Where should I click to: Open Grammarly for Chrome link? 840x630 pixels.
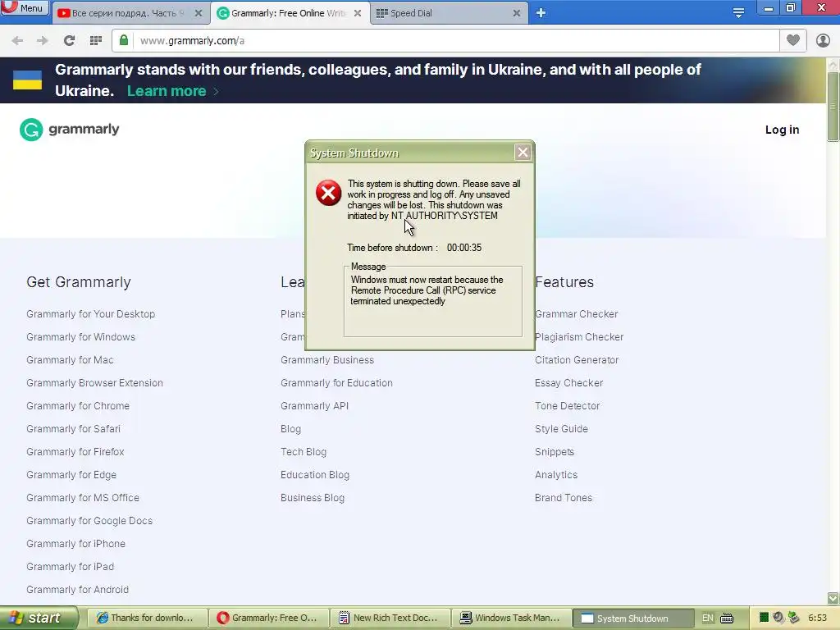point(78,406)
